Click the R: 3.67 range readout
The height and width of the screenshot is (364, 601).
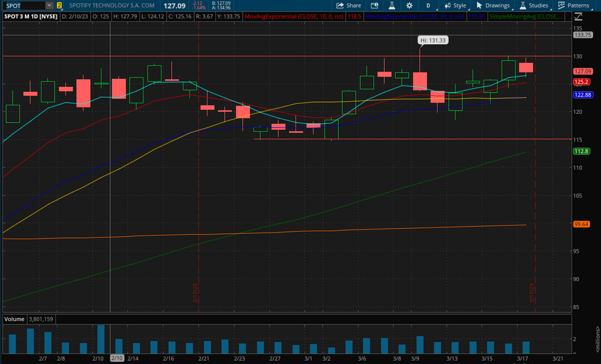pyautogui.click(x=204, y=16)
